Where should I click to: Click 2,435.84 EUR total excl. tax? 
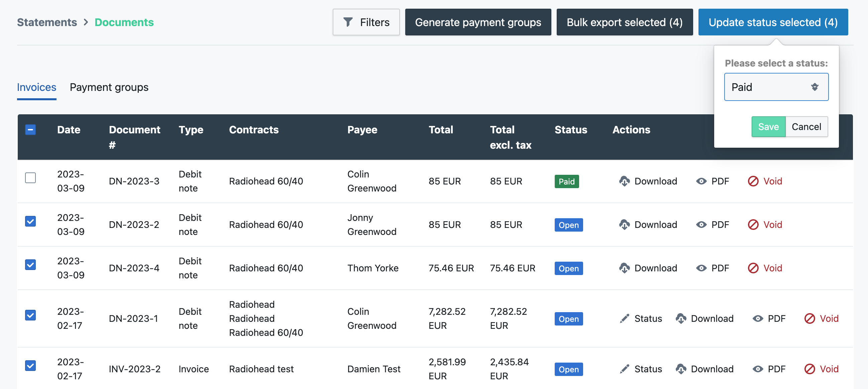coord(509,369)
